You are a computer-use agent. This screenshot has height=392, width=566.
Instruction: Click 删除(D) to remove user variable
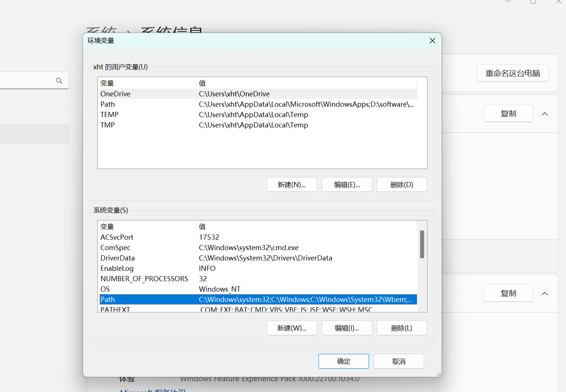pos(402,184)
